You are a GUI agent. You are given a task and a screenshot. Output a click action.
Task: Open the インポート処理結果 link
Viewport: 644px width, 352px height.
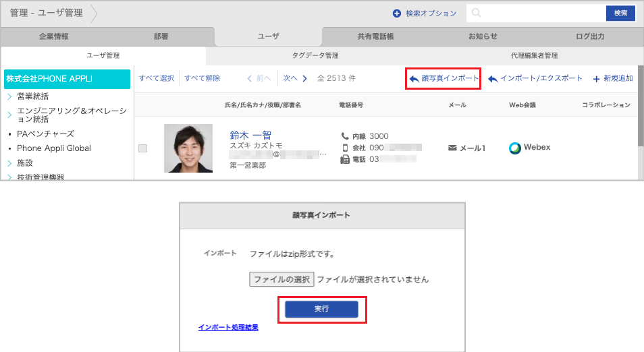coord(227,328)
